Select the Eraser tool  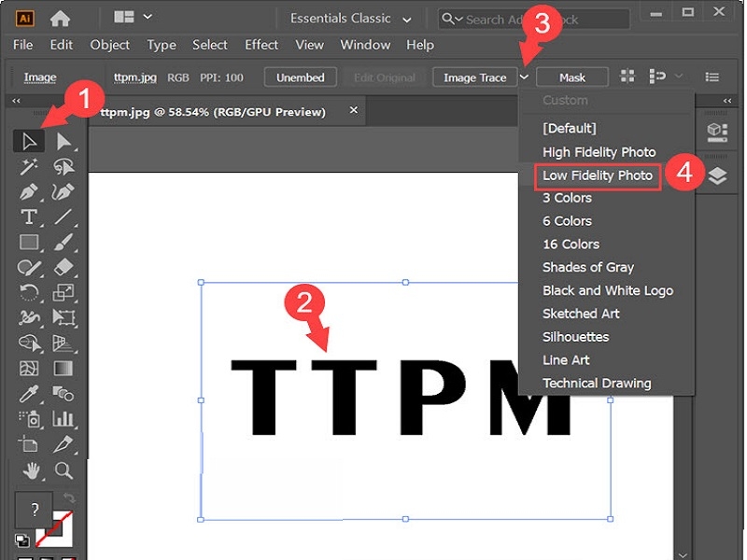[x=63, y=268]
